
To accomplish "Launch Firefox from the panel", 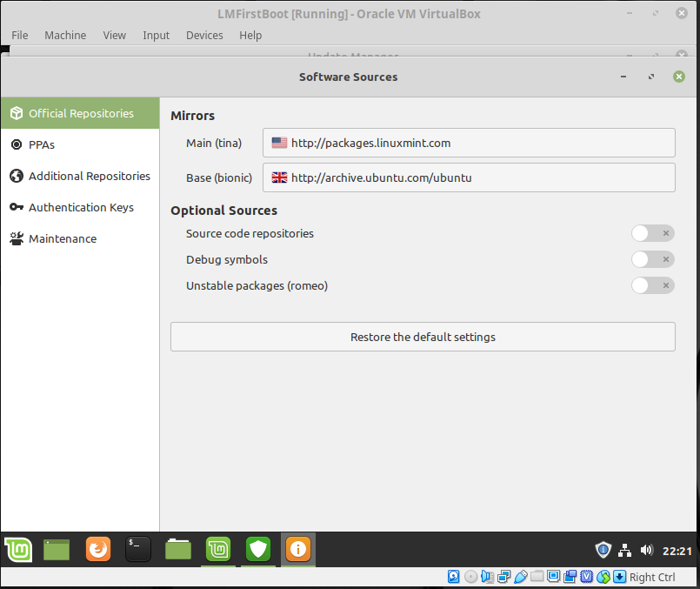I will 98,549.
